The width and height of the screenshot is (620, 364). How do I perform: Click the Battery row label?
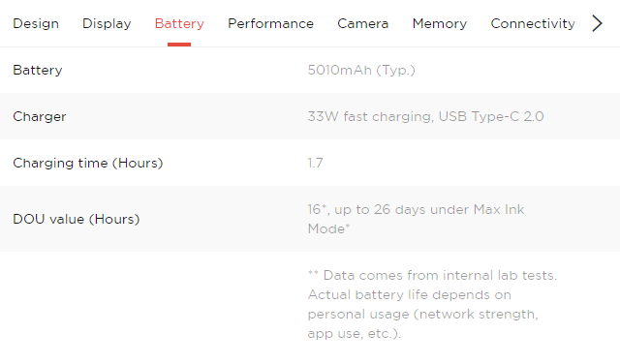pyautogui.click(x=38, y=71)
